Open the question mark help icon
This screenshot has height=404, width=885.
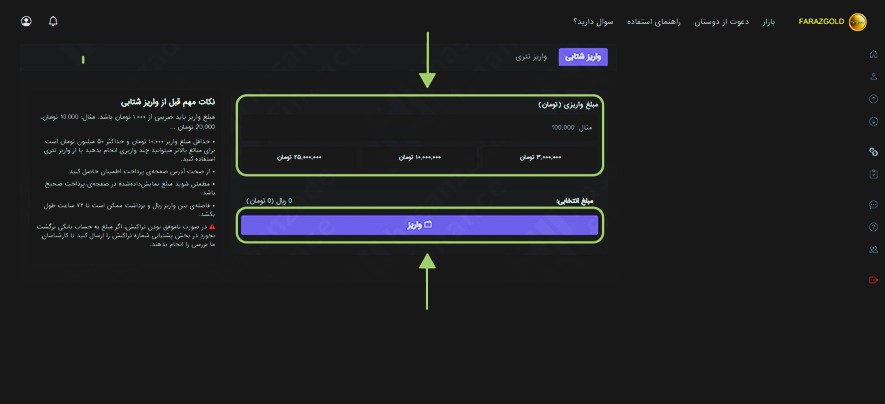(x=873, y=227)
